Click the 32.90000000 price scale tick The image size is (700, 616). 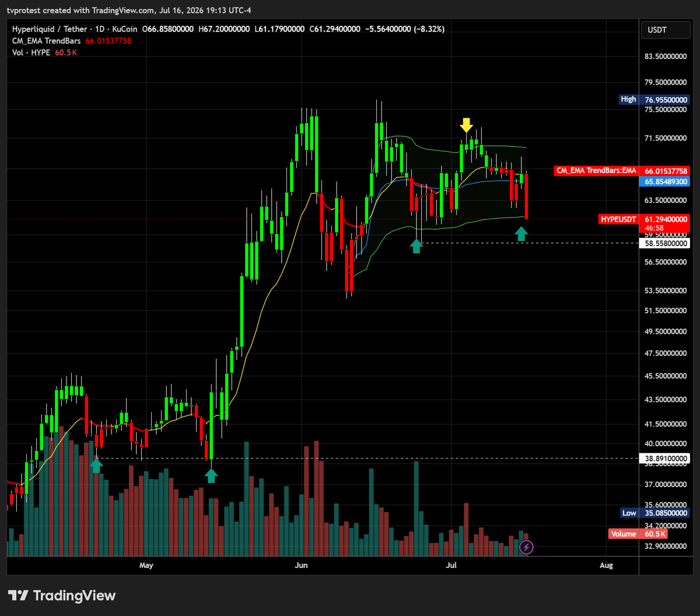coord(667,546)
